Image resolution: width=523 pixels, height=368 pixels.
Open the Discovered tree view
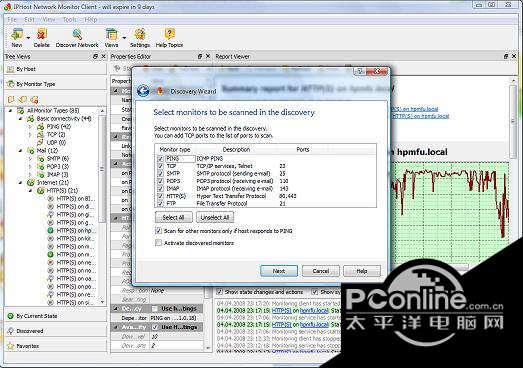tap(55, 331)
